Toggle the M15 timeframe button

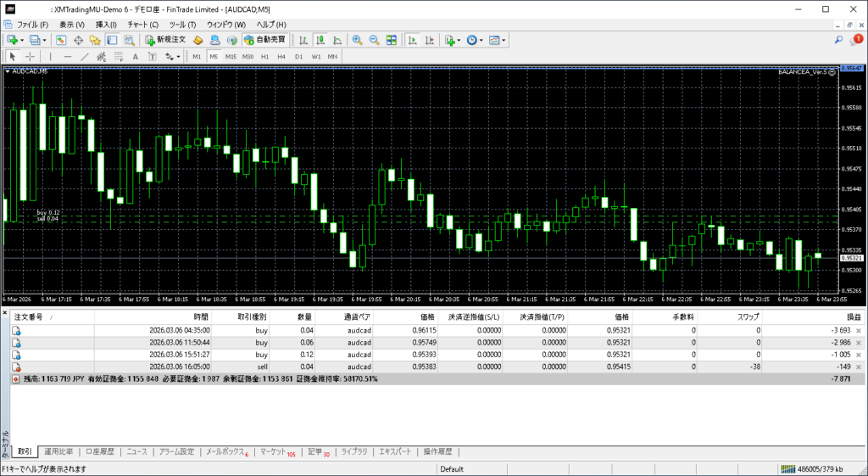click(231, 57)
